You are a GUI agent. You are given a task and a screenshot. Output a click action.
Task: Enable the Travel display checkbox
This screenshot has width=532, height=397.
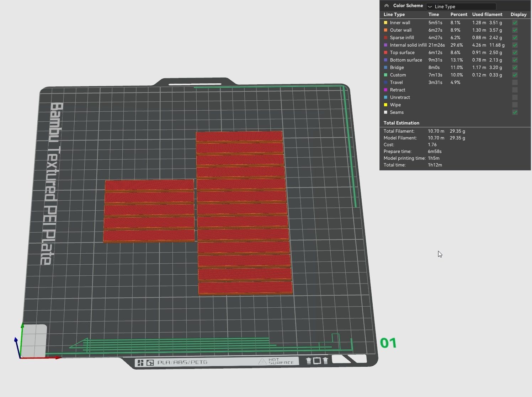(515, 82)
